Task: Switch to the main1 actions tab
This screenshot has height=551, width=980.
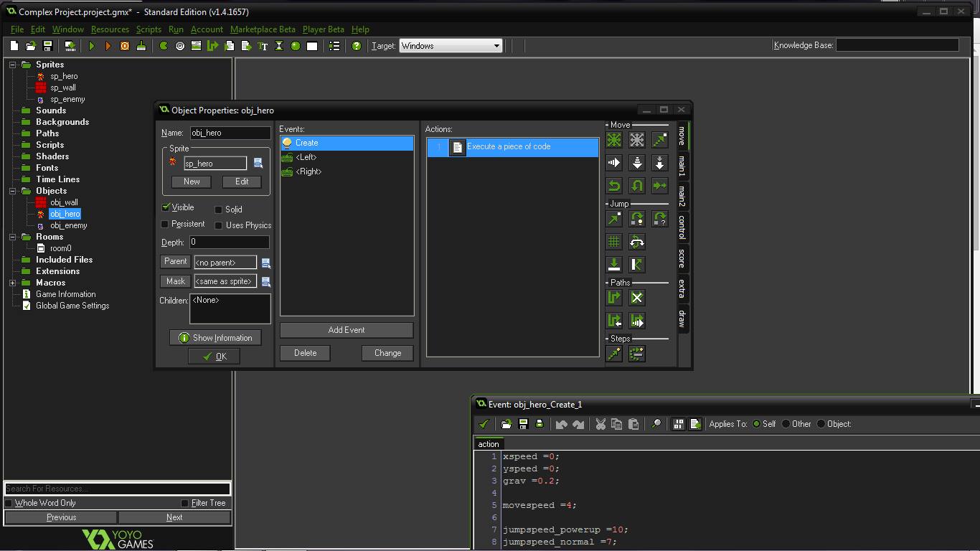Action: coord(682,167)
